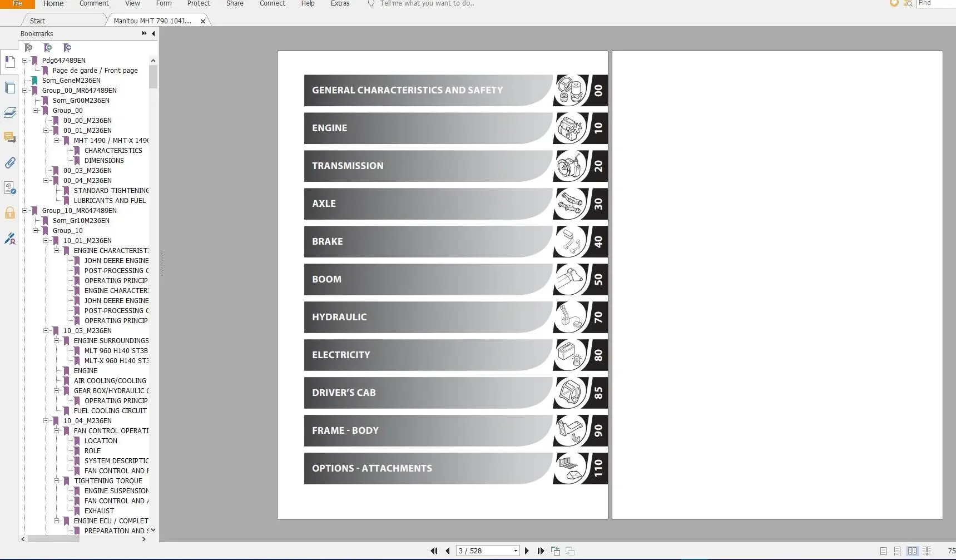Go to the next page
This screenshot has height=560, width=956.
(527, 551)
